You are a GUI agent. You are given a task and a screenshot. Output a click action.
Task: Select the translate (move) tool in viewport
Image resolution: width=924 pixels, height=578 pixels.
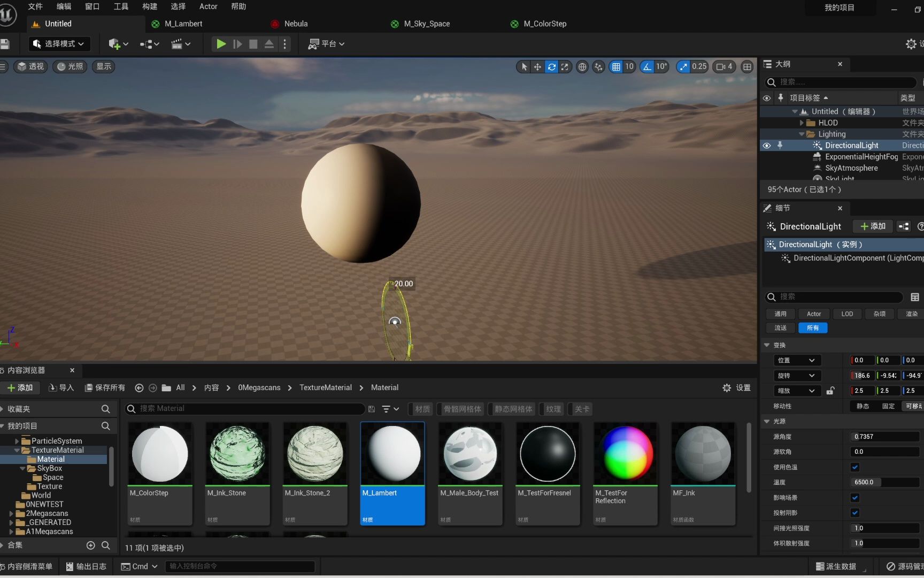(x=537, y=67)
